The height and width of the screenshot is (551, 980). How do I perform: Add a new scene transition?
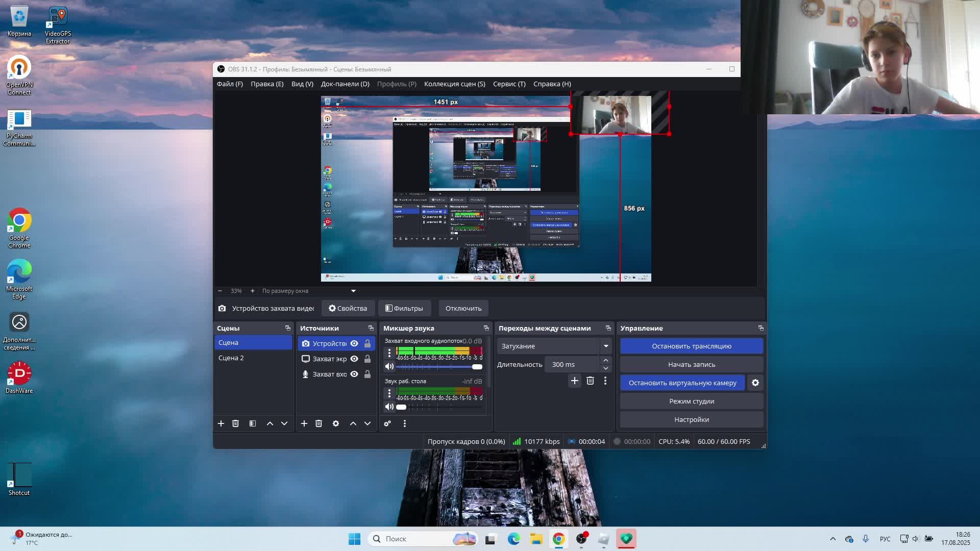(x=575, y=381)
